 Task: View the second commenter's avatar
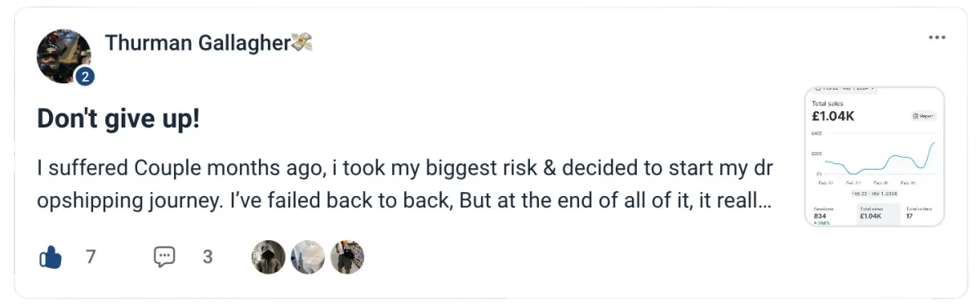tap(308, 257)
